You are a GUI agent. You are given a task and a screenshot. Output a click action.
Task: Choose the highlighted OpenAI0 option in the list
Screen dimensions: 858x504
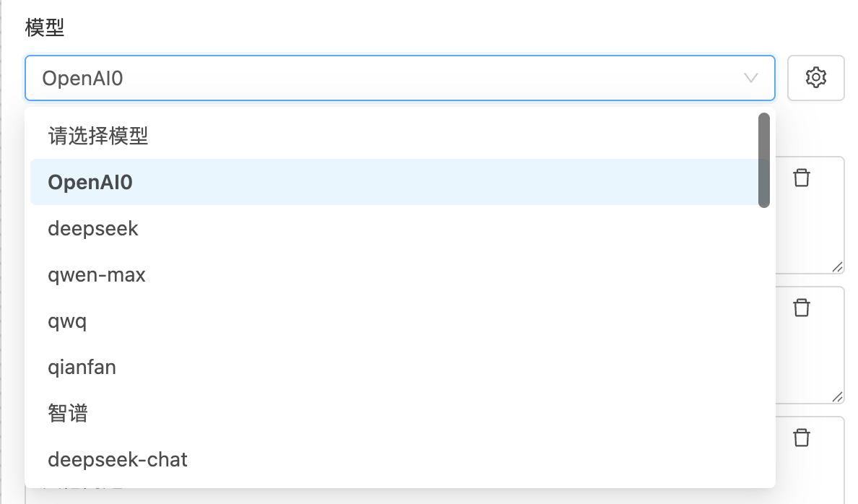click(90, 182)
